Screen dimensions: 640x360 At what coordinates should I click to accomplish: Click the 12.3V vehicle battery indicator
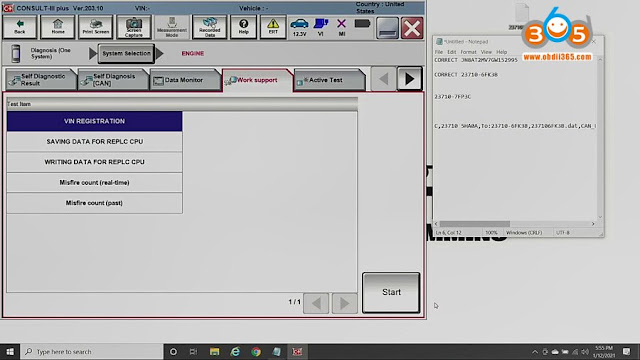tap(299, 27)
